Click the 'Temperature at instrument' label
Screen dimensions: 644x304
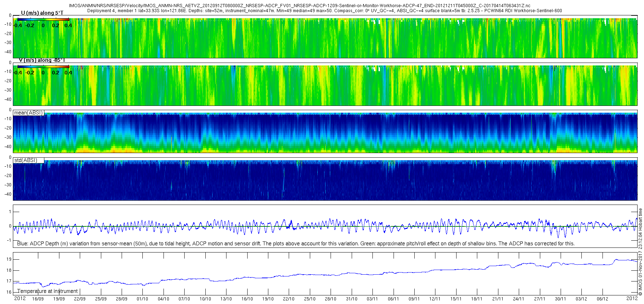click(47, 291)
